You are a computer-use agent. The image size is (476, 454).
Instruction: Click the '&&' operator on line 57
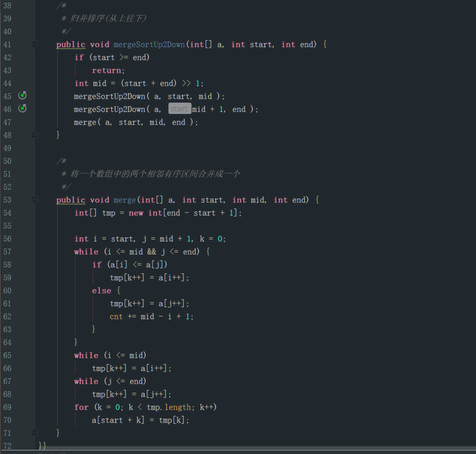(x=151, y=252)
